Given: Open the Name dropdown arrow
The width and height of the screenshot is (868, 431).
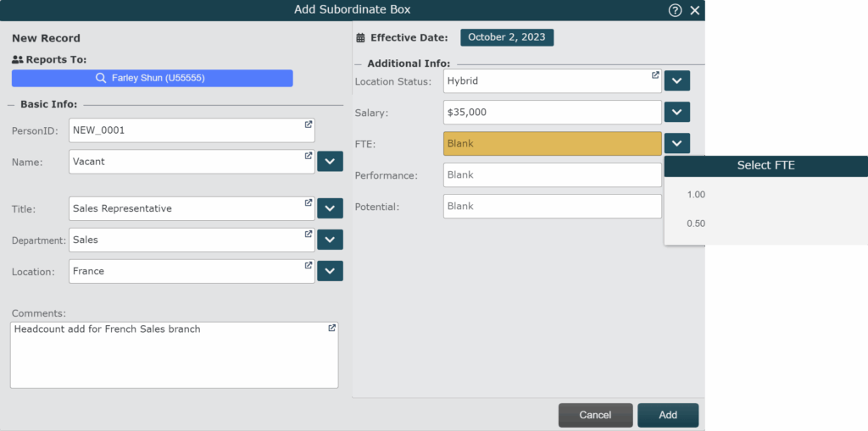Looking at the screenshot, I should pos(330,161).
